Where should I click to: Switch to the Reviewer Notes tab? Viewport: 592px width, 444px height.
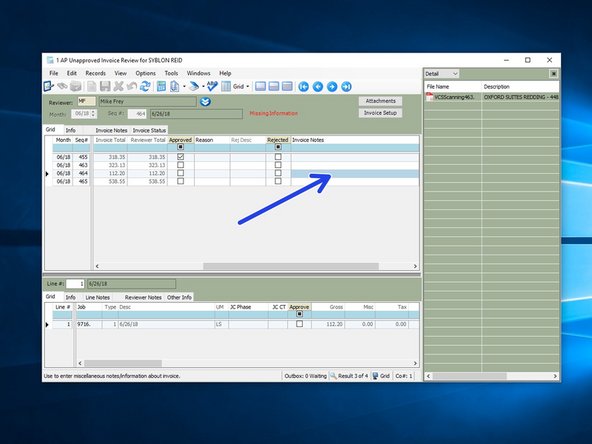click(143, 298)
